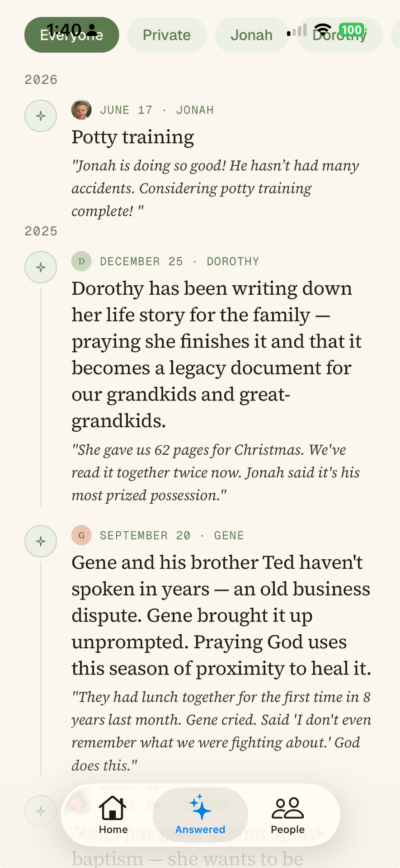Tap the June 17 Jonah date label
The image size is (400, 868).
(157, 110)
